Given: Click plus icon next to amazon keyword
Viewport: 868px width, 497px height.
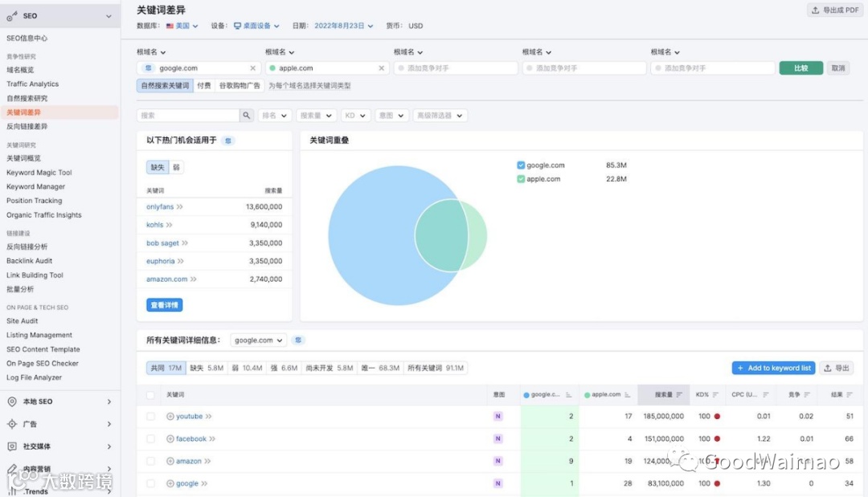Looking at the screenshot, I should pyautogui.click(x=170, y=461).
